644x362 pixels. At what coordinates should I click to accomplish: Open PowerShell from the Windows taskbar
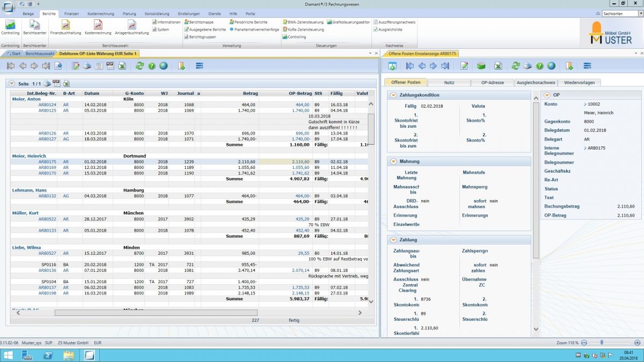tap(48, 354)
